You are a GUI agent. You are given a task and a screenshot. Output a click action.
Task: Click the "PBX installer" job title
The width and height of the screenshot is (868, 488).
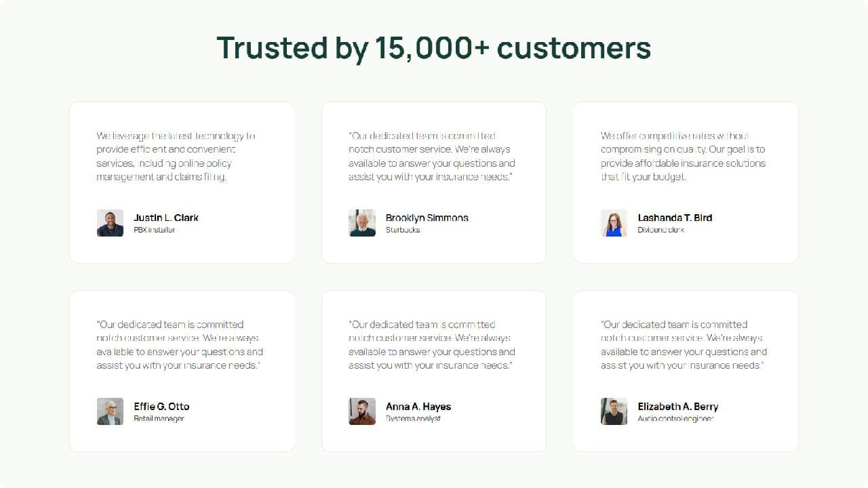(x=154, y=230)
